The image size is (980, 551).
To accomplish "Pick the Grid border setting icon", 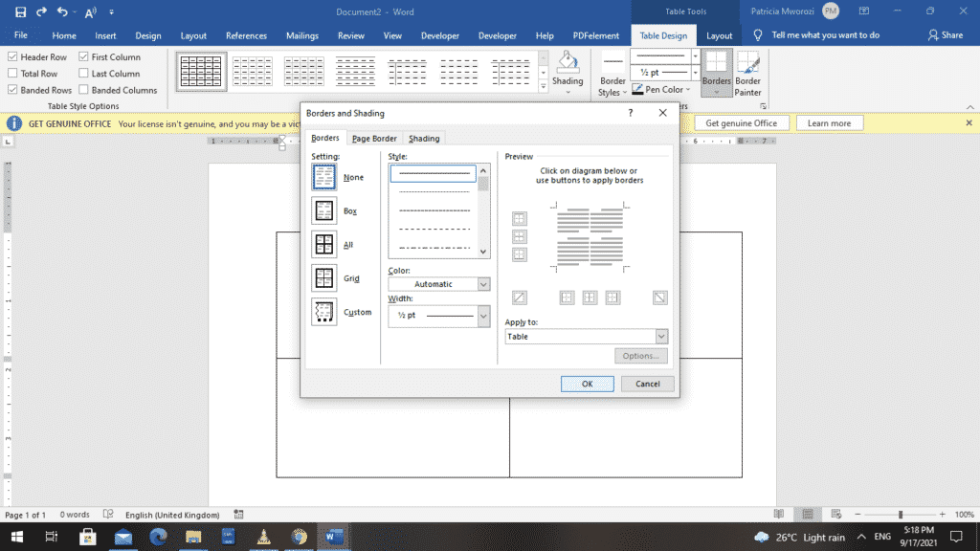I will pyautogui.click(x=324, y=278).
